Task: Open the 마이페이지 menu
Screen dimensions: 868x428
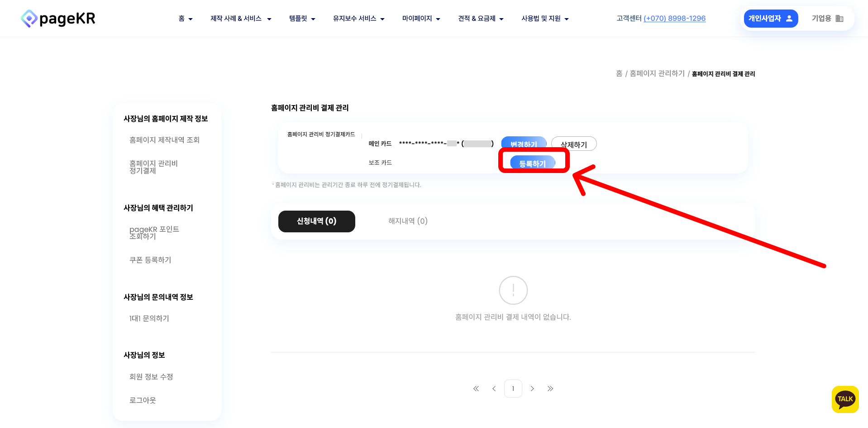Action: pyautogui.click(x=421, y=19)
